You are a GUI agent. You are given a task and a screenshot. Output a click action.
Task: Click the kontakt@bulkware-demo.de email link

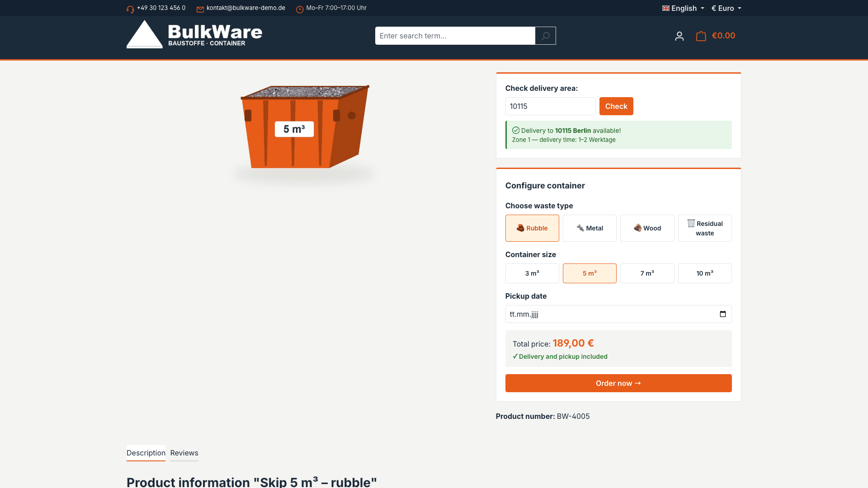coord(246,8)
